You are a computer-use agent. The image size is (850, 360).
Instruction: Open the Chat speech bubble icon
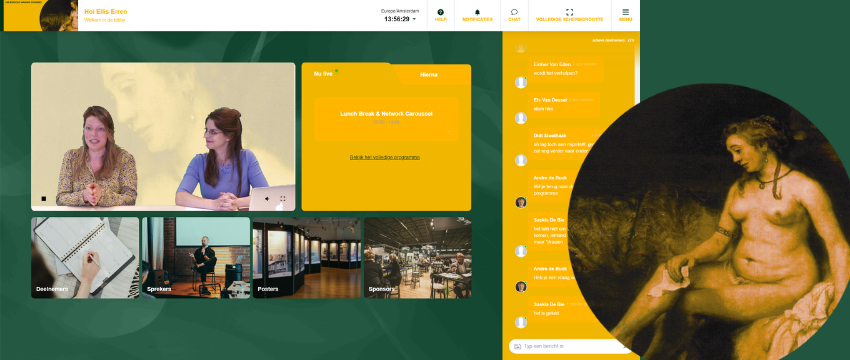pos(514,12)
